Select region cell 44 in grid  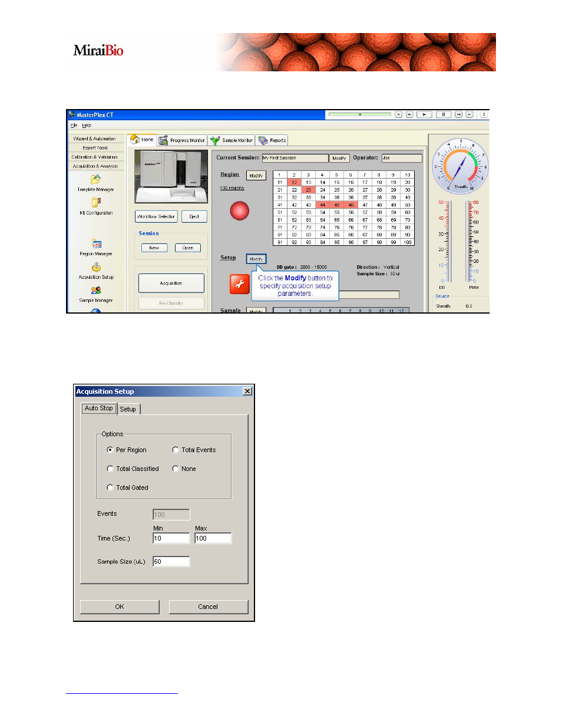pos(323,205)
